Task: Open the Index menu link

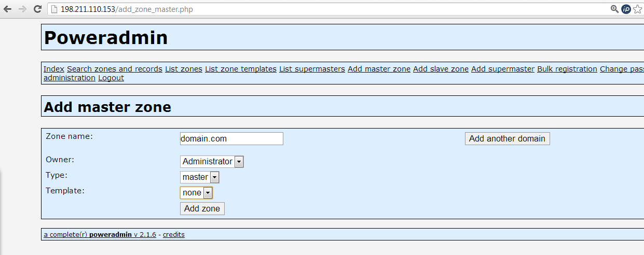Action: (x=54, y=69)
